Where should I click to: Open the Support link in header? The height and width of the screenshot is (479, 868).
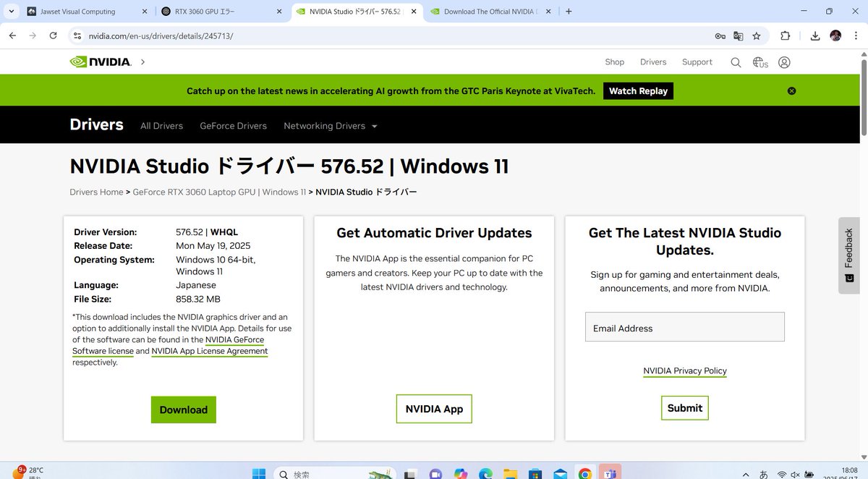(697, 62)
